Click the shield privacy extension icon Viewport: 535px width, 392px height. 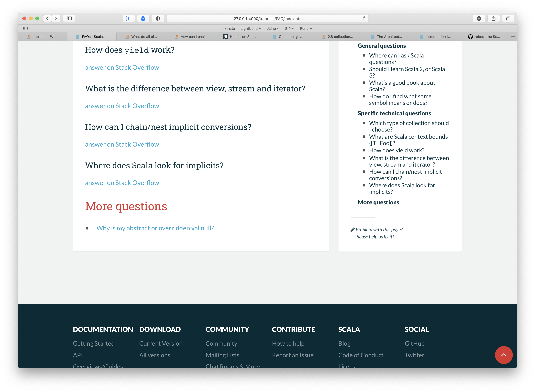(x=158, y=18)
